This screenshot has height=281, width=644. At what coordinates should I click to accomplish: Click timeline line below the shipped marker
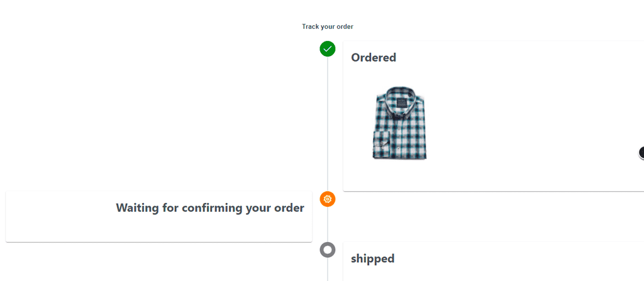click(x=327, y=269)
